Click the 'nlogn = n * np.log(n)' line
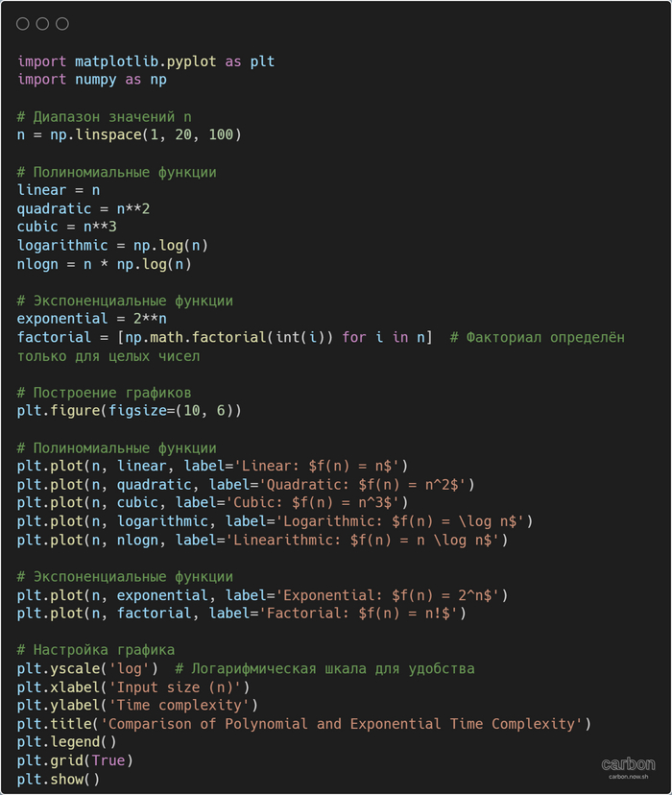This screenshot has height=795, width=672. tap(105, 264)
